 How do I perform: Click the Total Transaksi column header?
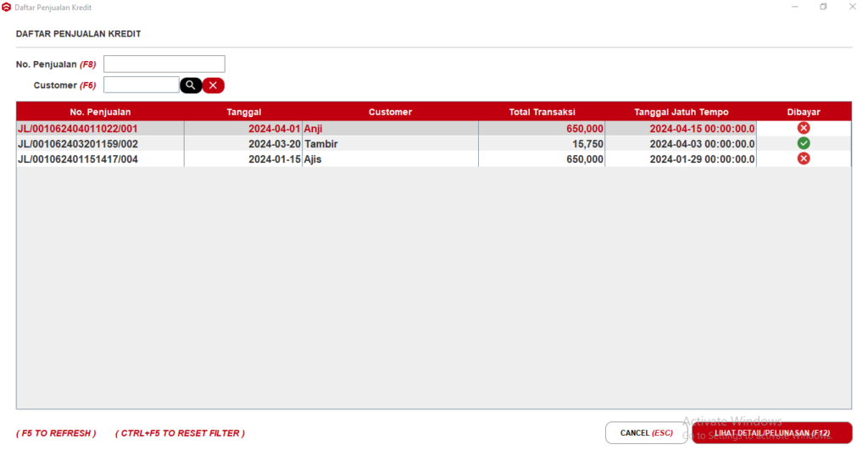(542, 112)
